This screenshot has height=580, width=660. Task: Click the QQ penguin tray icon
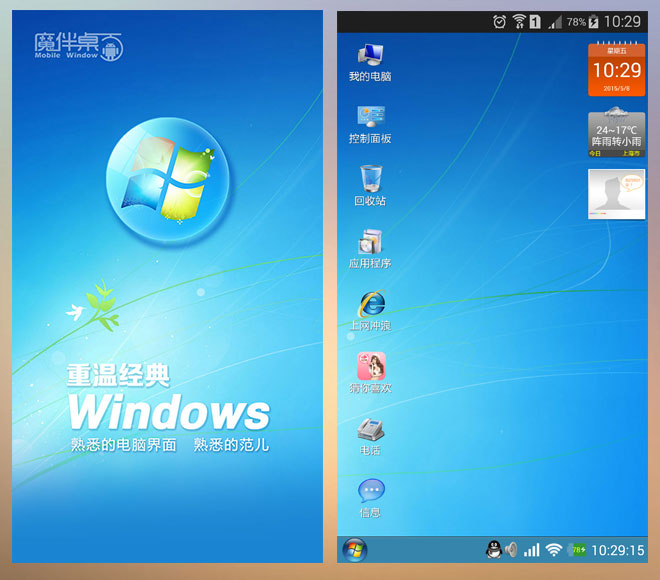point(493,550)
